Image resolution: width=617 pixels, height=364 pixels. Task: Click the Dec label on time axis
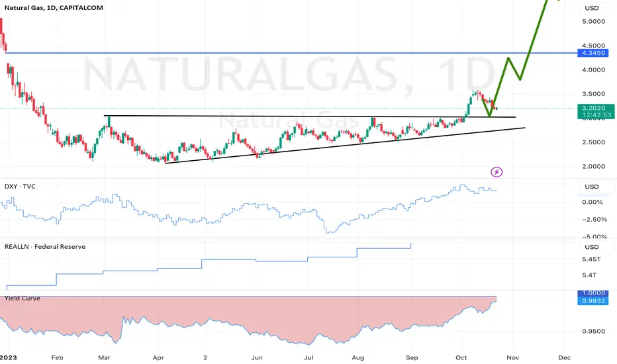tap(564, 357)
